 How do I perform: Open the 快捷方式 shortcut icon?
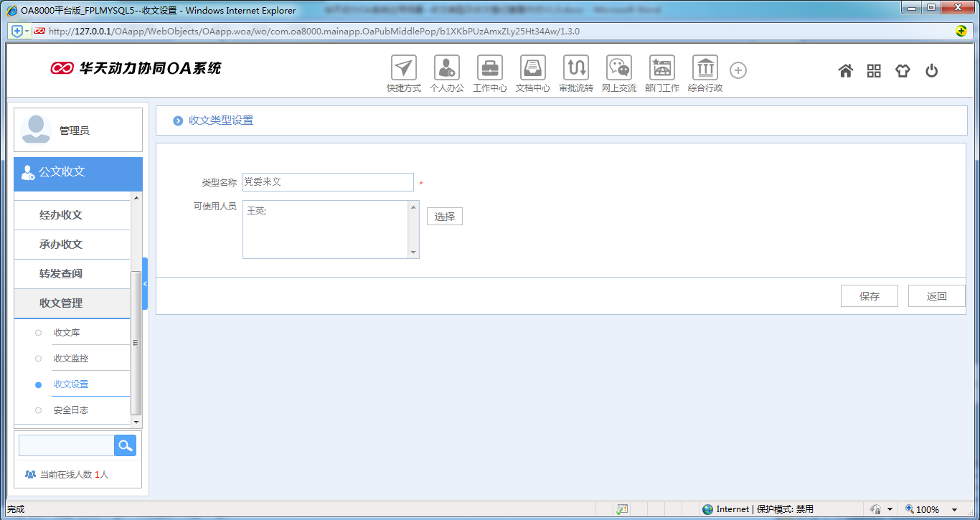(x=403, y=70)
